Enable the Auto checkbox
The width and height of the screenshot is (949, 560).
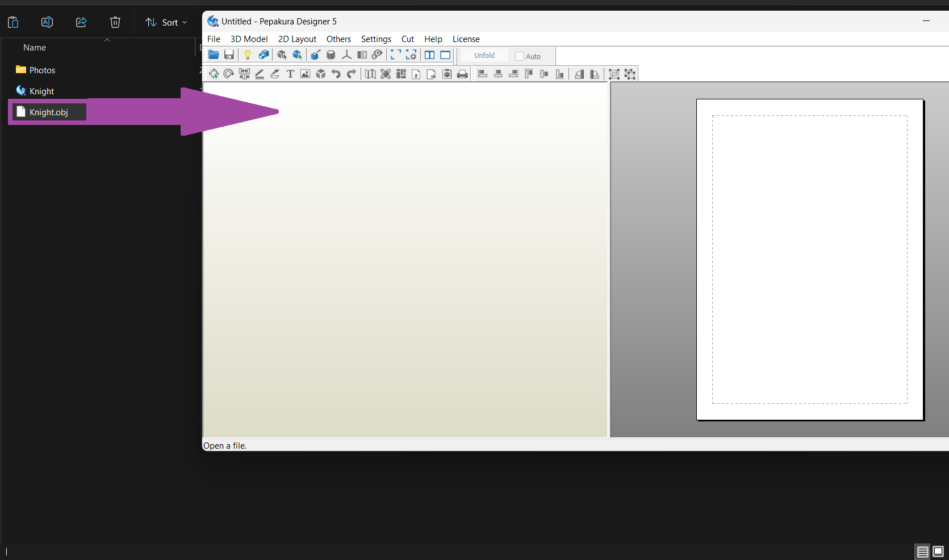point(520,56)
